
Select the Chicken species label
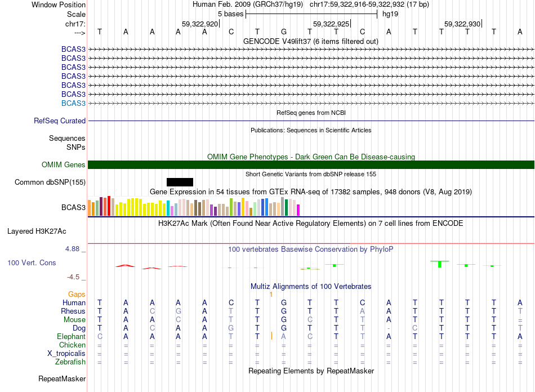pyautogui.click(x=72, y=345)
